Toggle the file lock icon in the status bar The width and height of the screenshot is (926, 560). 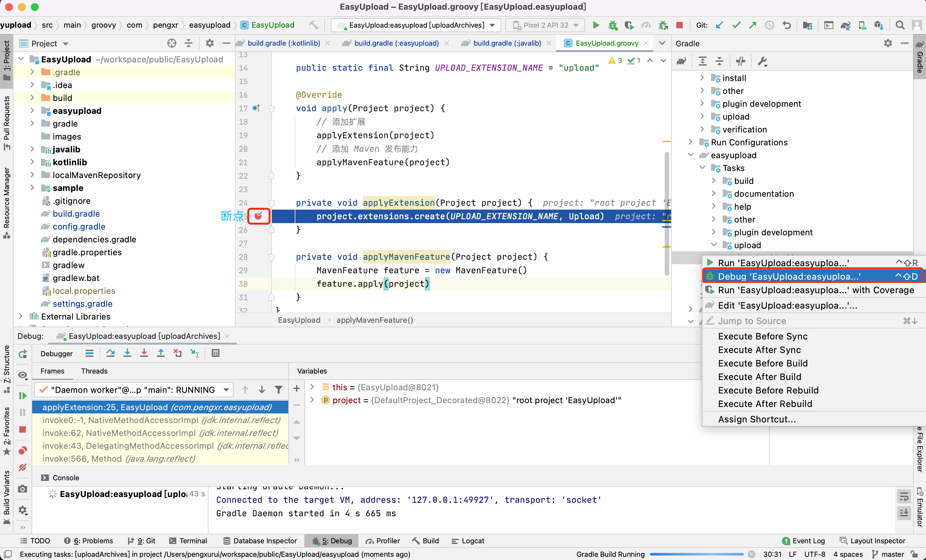click(x=914, y=554)
